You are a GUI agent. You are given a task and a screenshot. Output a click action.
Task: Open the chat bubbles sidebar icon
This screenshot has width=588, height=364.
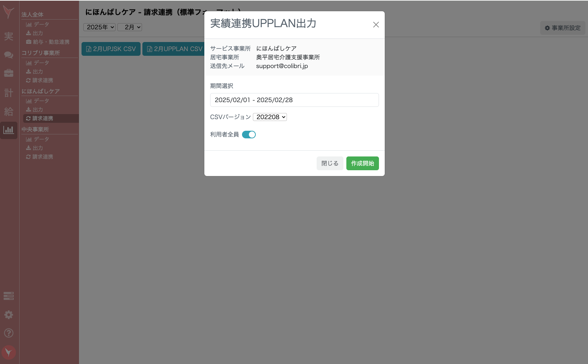[9, 55]
